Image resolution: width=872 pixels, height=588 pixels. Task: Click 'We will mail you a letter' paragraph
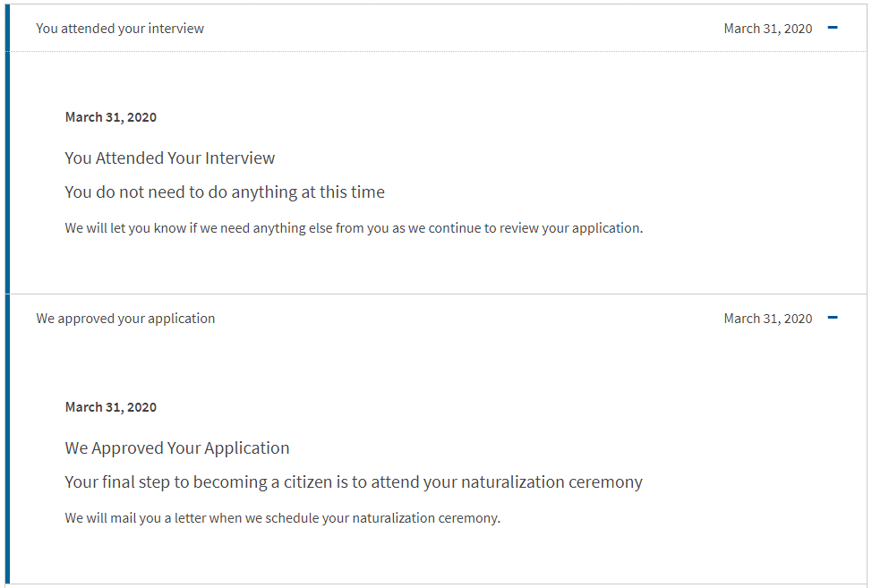coord(283,518)
